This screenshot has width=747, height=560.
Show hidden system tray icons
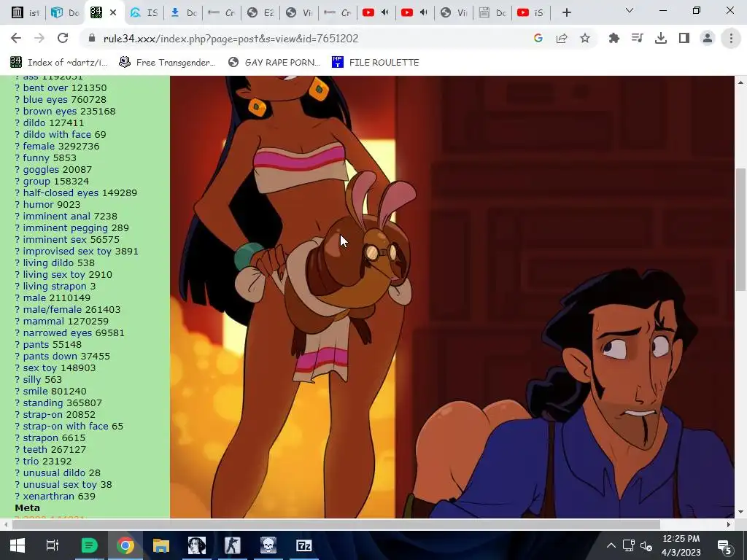611,545
